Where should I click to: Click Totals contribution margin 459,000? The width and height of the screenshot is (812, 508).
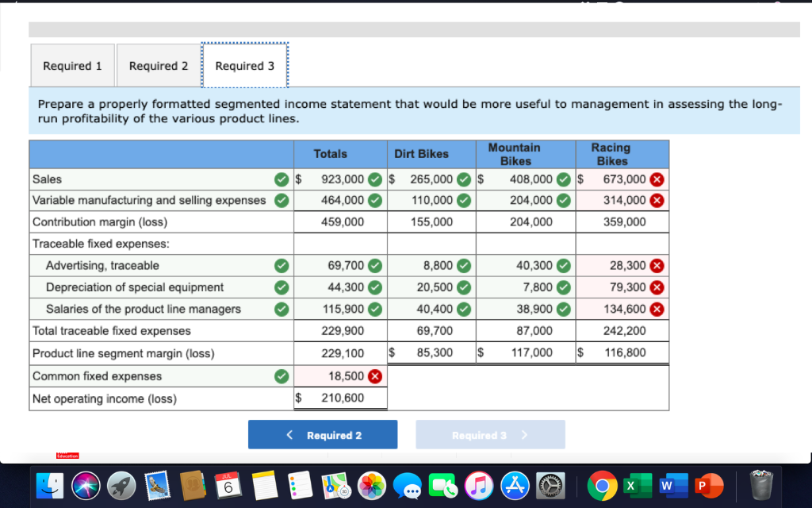pyautogui.click(x=343, y=222)
